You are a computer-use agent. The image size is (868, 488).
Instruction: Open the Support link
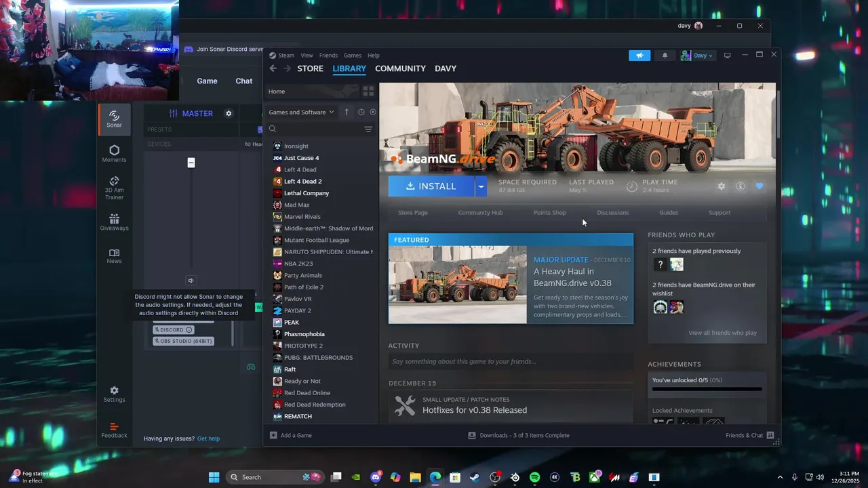pyautogui.click(x=719, y=213)
